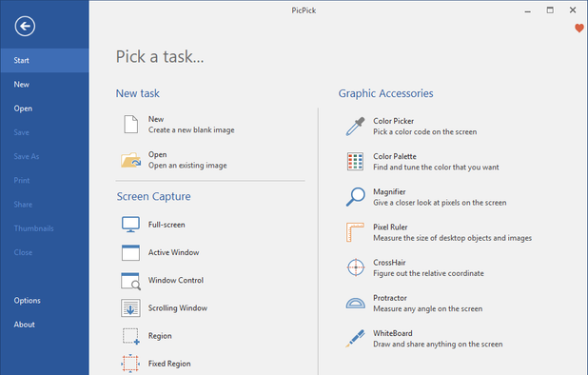Click the CrossHair target icon
Viewport: 588px width, 375px height.
[356, 267]
